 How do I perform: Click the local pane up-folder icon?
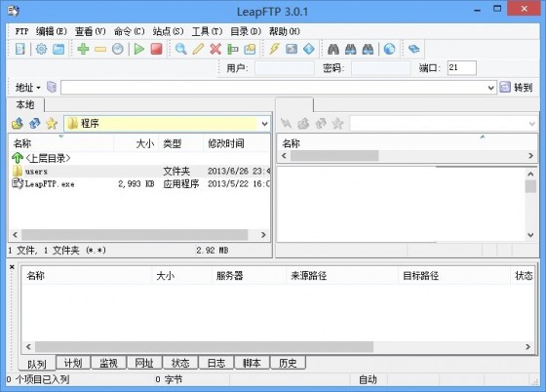coord(18,123)
